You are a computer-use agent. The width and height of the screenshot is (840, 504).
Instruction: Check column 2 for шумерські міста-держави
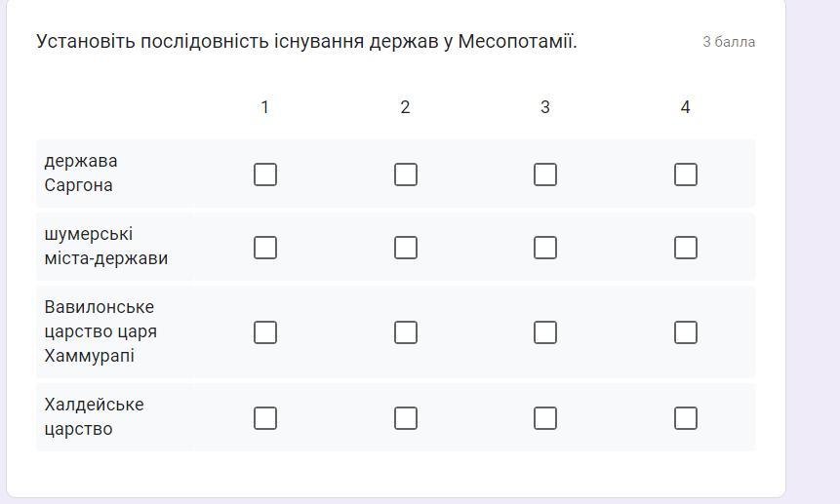tap(405, 248)
